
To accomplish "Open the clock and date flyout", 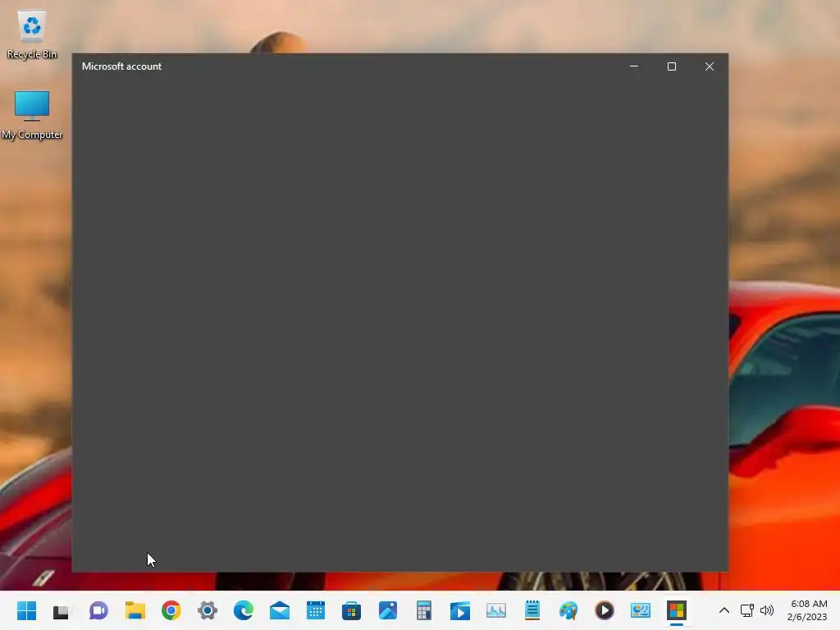I will tap(808, 610).
